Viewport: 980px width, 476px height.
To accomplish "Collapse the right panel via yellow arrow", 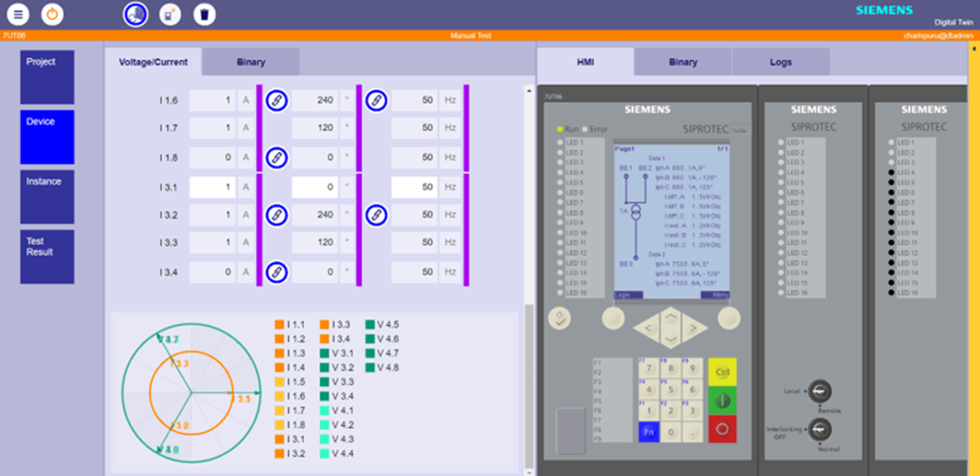I will click(973, 50).
